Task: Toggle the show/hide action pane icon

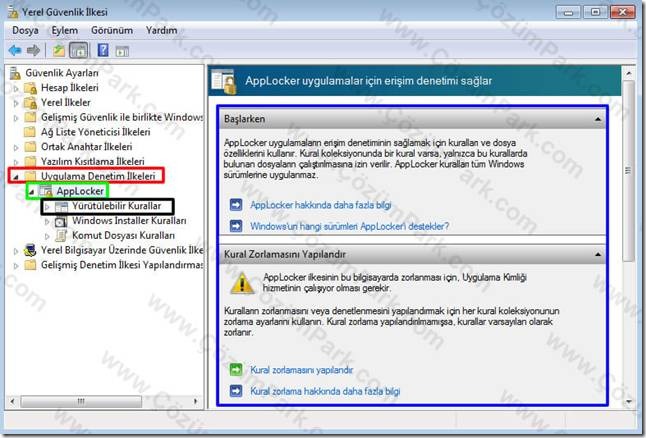Action: [122, 51]
